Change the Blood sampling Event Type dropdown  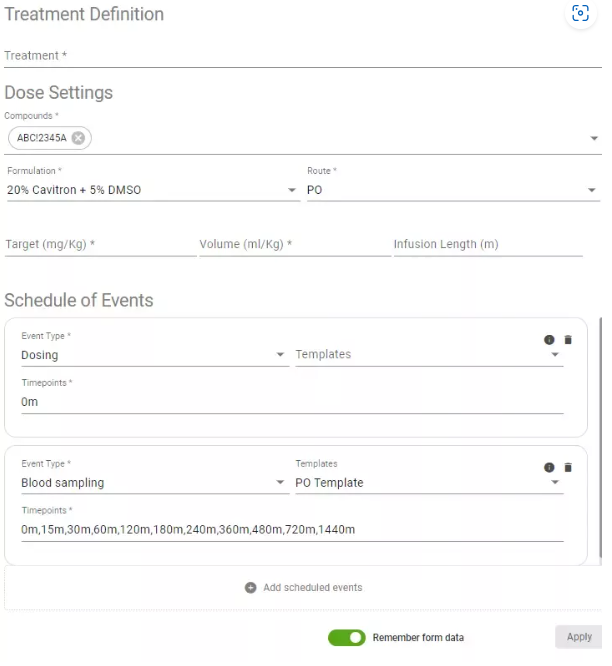tap(152, 483)
